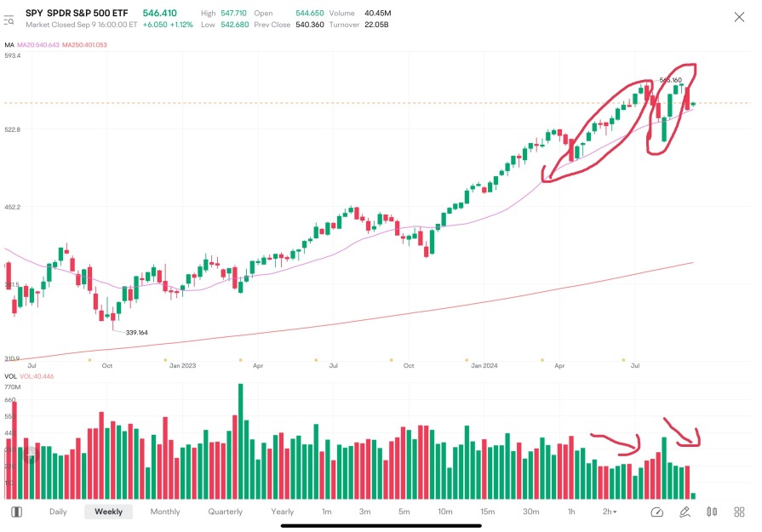This screenshot has height=532, width=762.
Task: Select the pencil drawing tool
Action: coord(685,512)
